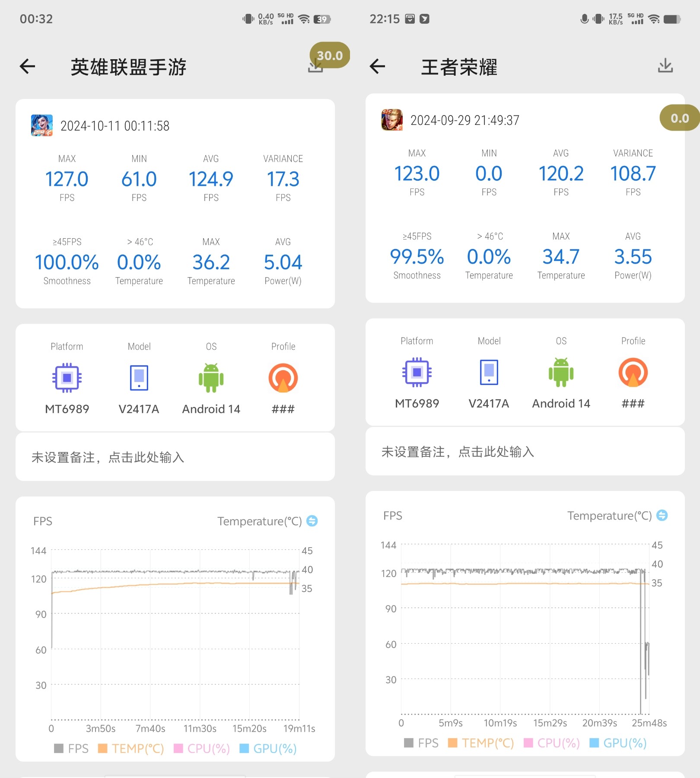Screen dimensions: 700x778
Task: Tap 108.7 VARIANCE value
Action: pyautogui.click(x=633, y=173)
